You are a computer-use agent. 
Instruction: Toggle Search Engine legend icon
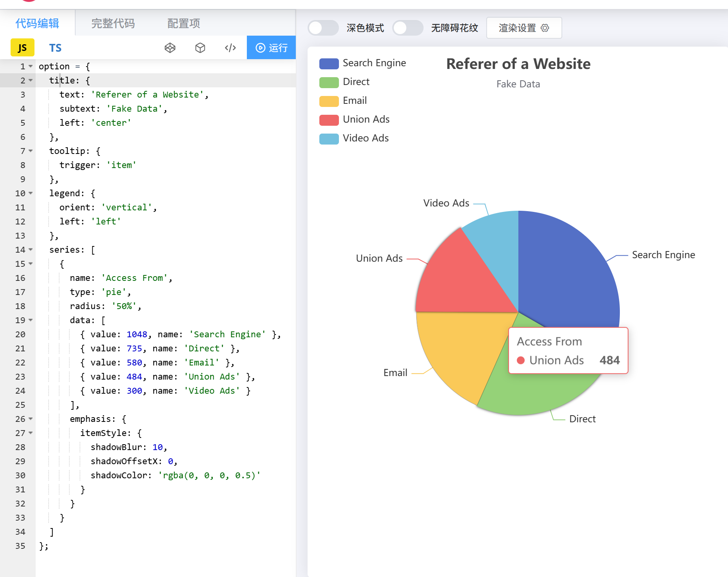click(x=329, y=63)
